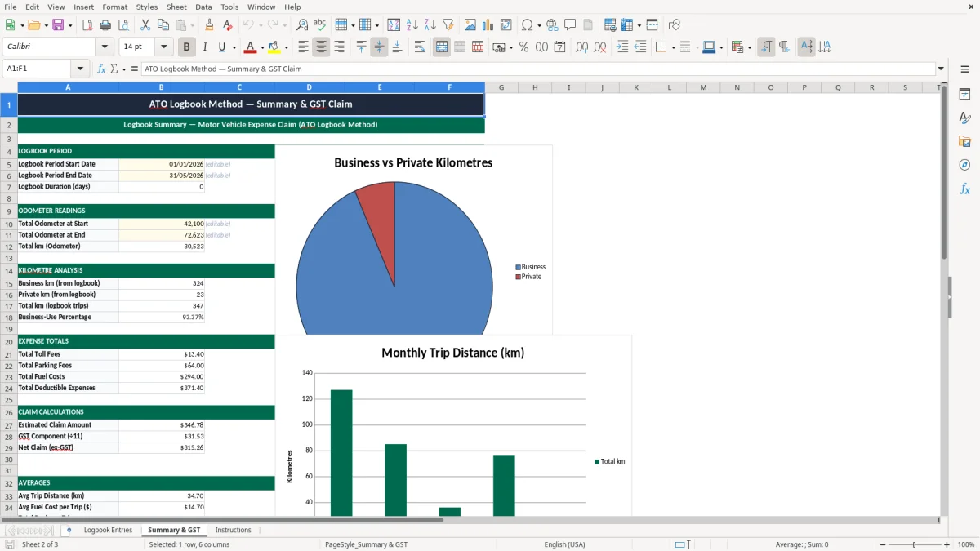Click the yellow Highlighting Color swatch
Screen dimensions: 980x551
click(274, 47)
